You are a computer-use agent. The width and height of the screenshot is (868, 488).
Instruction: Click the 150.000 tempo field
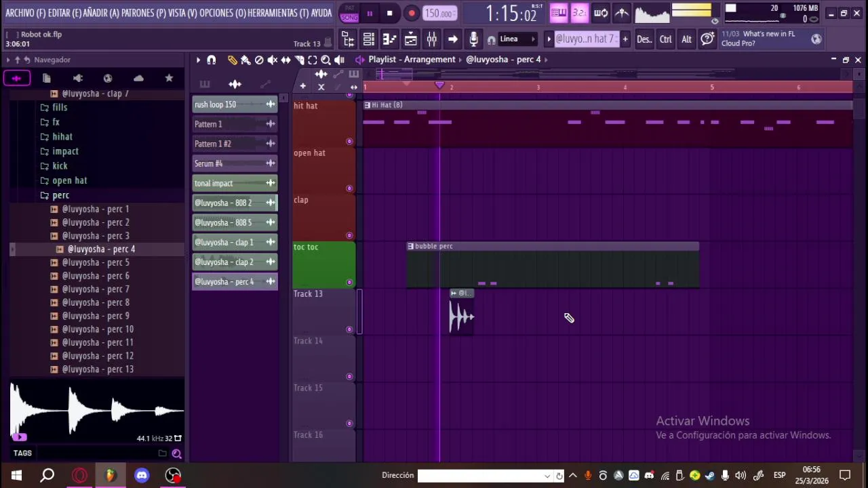(439, 13)
